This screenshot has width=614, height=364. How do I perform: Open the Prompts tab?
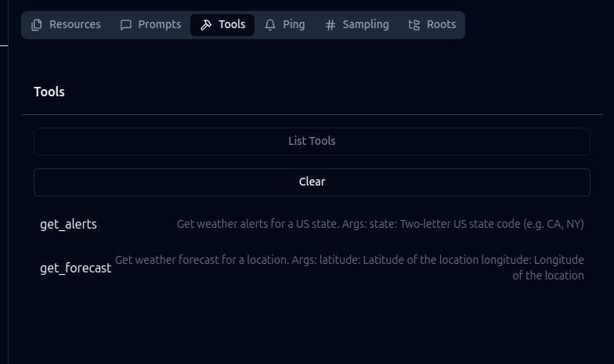point(159,24)
